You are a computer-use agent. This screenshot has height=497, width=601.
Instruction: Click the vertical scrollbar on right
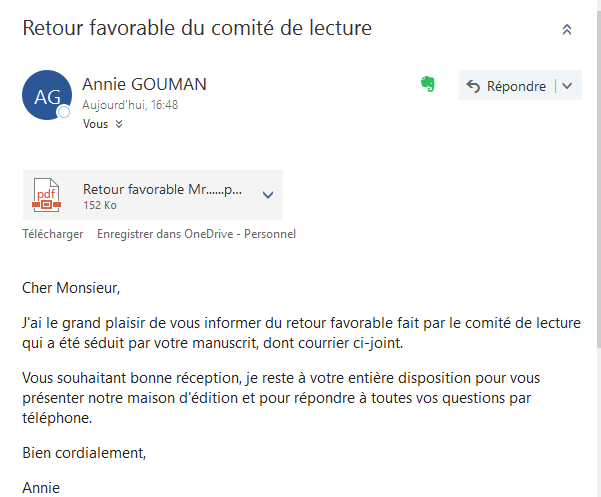pos(599,180)
